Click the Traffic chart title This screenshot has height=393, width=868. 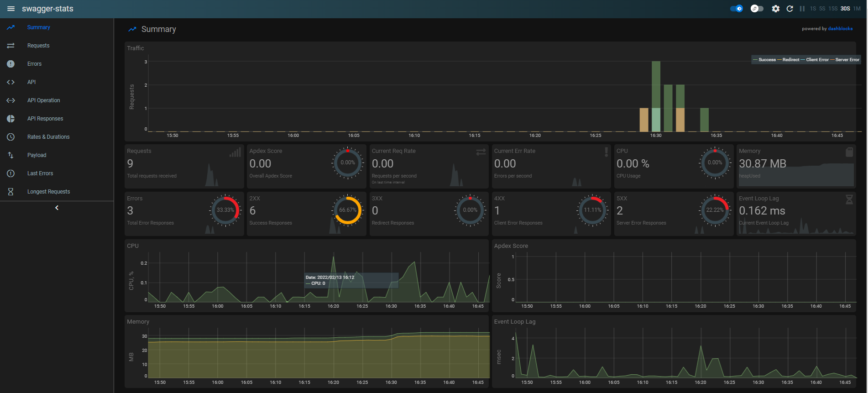(136, 48)
